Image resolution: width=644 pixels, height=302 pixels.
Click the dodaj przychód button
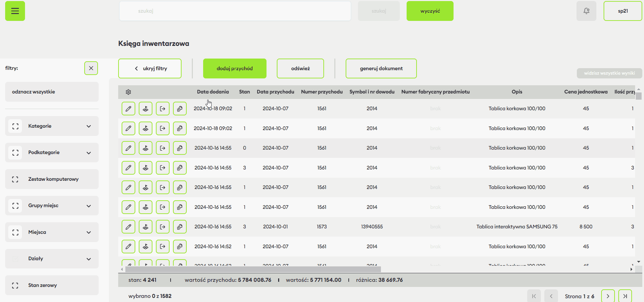click(235, 68)
